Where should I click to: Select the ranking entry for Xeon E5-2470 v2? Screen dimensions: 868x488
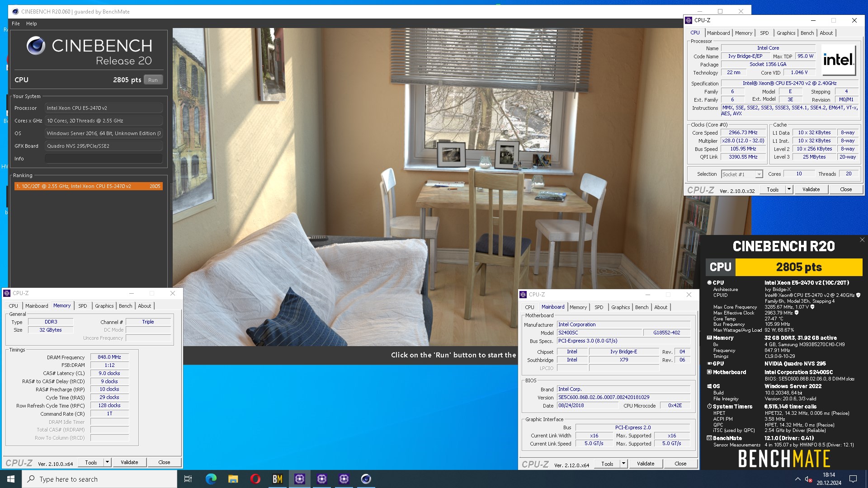pos(88,186)
